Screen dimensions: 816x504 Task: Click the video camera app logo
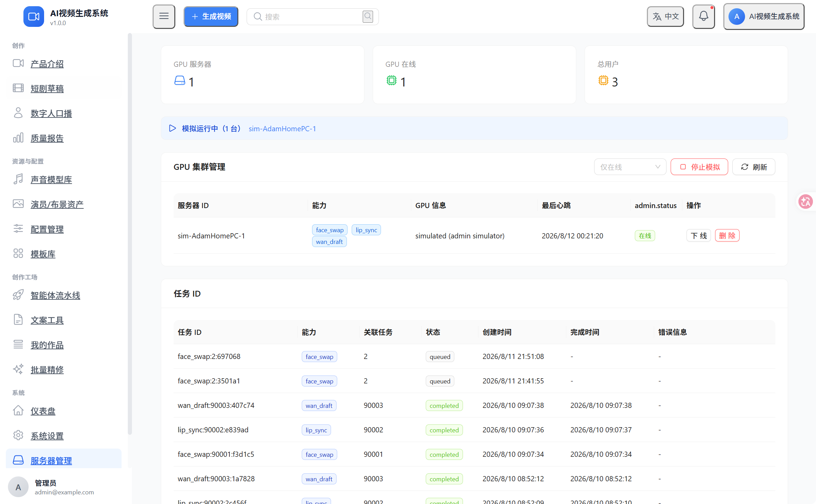(33, 17)
